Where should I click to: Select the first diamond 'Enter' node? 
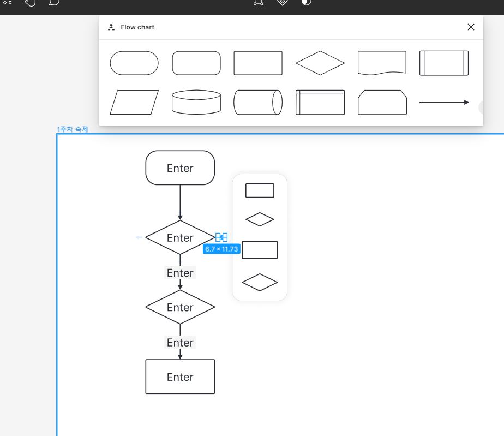(180, 237)
